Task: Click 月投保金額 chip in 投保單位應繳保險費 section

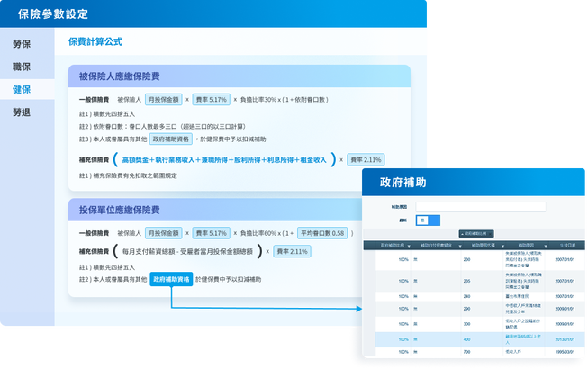Action: (x=164, y=233)
